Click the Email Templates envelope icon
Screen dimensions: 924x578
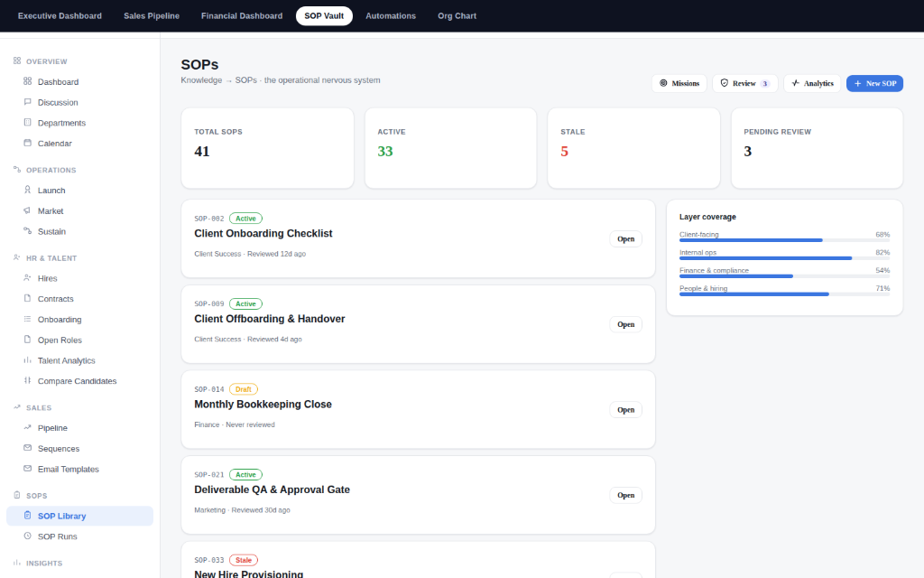click(x=28, y=469)
